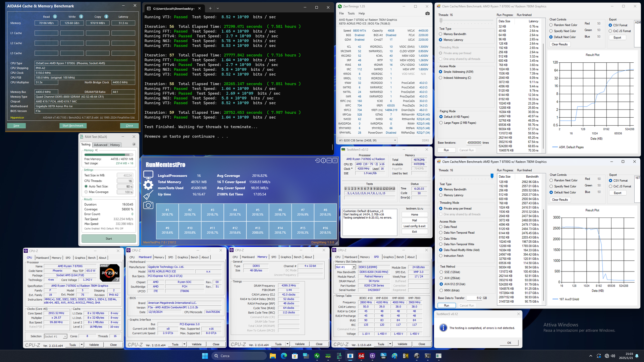Click the Base Data to Transfer field

(x=474, y=298)
